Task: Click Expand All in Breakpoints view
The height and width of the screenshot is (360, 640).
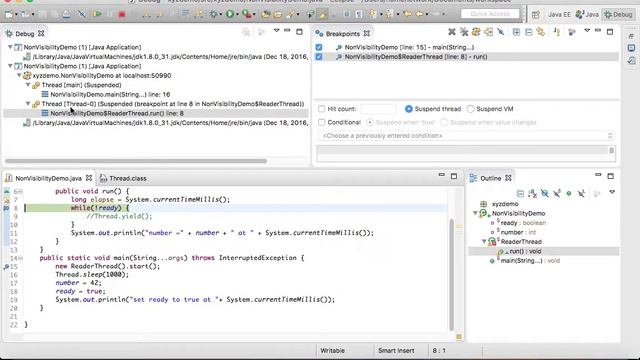Action: pyautogui.click(x=516, y=32)
